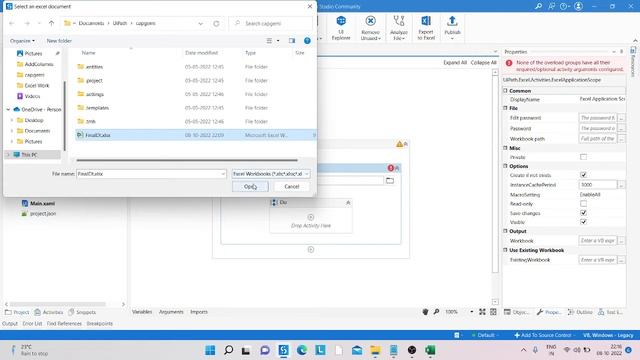
Task: Switch to the Activities panel tab
Action: pyautogui.click(x=49, y=312)
